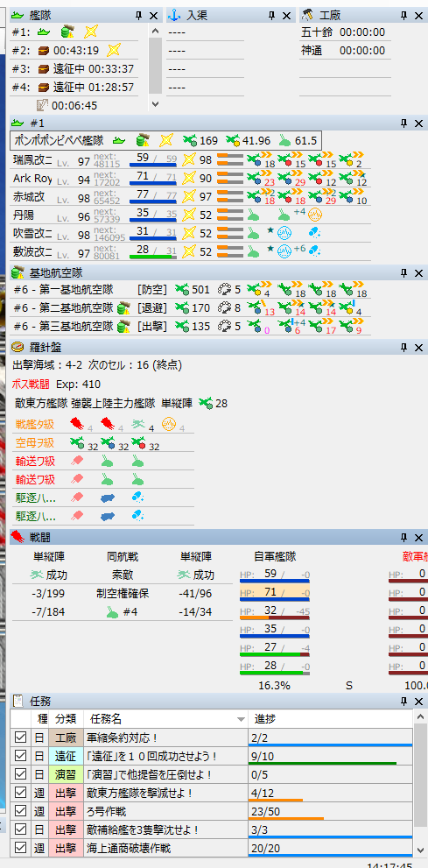Click the enemy air power icon showing 28
Image resolution: width=428 pixels, height=868 pixels.
(206, 404)
